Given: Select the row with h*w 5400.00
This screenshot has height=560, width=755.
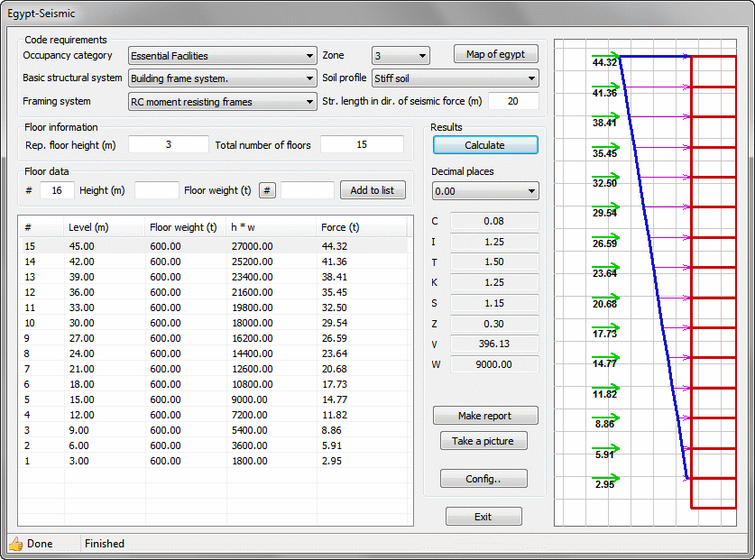Looking at the screenshot, I should tap(215, 430).
